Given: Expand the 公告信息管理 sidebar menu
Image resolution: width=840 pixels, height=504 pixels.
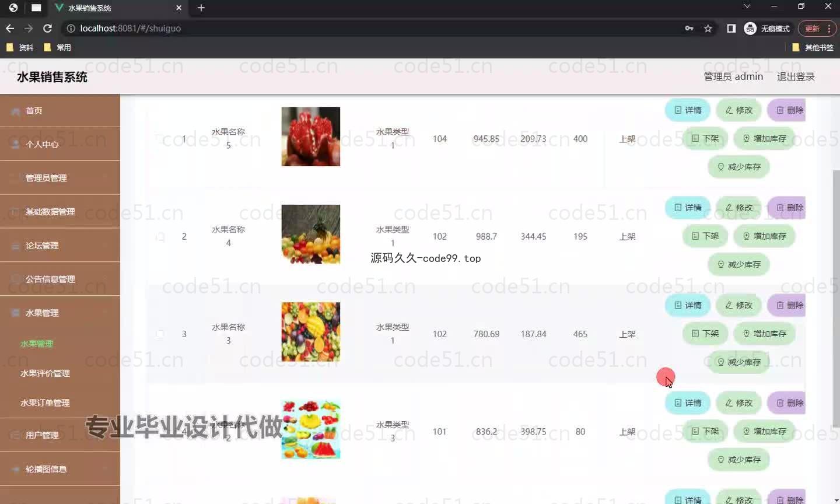Looking at the screenshot, I should pos(60,279).
